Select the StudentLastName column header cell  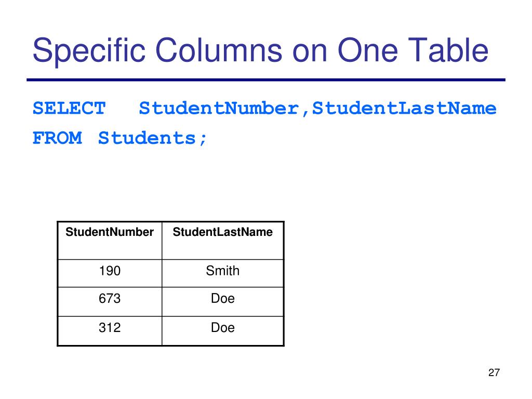(222, 241)
